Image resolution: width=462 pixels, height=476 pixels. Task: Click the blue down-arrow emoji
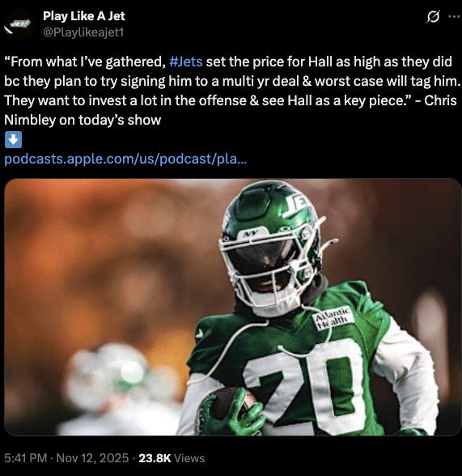click(x=13, y=139)
